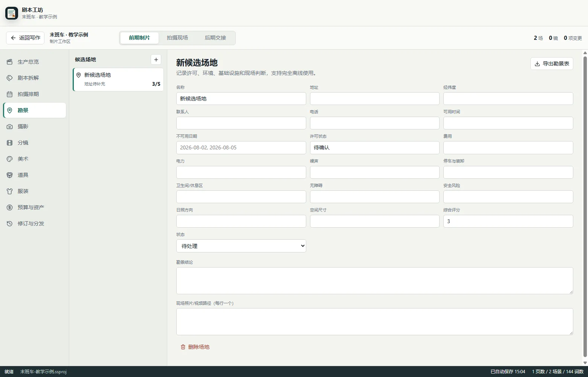Screen dimensions: 588x377
Task: Click the 0 项变更 counter in the header
Action: (573, 38)
